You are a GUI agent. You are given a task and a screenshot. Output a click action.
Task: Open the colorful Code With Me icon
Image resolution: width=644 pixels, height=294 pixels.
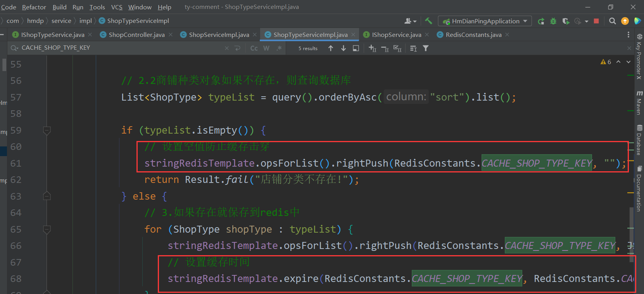coord(637,21)
